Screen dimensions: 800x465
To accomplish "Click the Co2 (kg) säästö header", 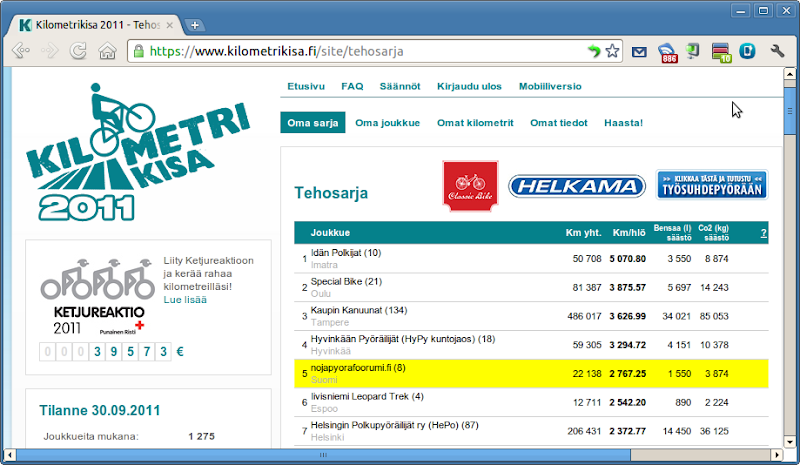I will (x=713, y=233).
